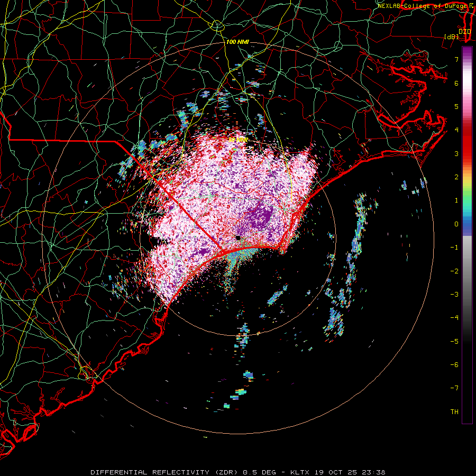Click the -6 value on color scale

tap(454, 365)
